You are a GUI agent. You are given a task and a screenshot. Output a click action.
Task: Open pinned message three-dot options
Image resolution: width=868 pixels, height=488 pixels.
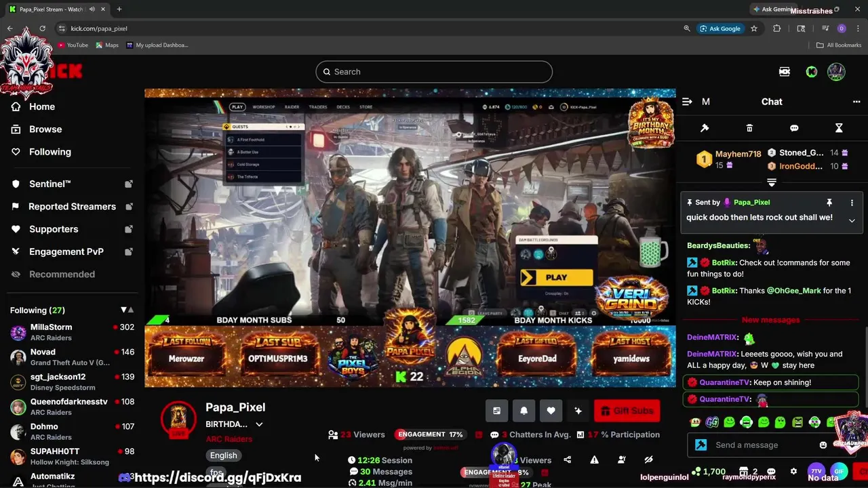tap(852, 203)
